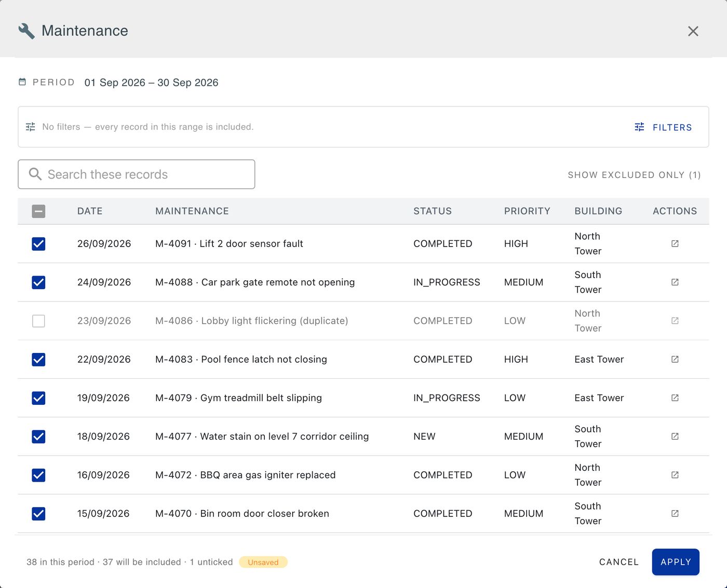Click the filter sliders icon beside 'No filters'
Screen dimensions: 727x588
pos(31,127)
